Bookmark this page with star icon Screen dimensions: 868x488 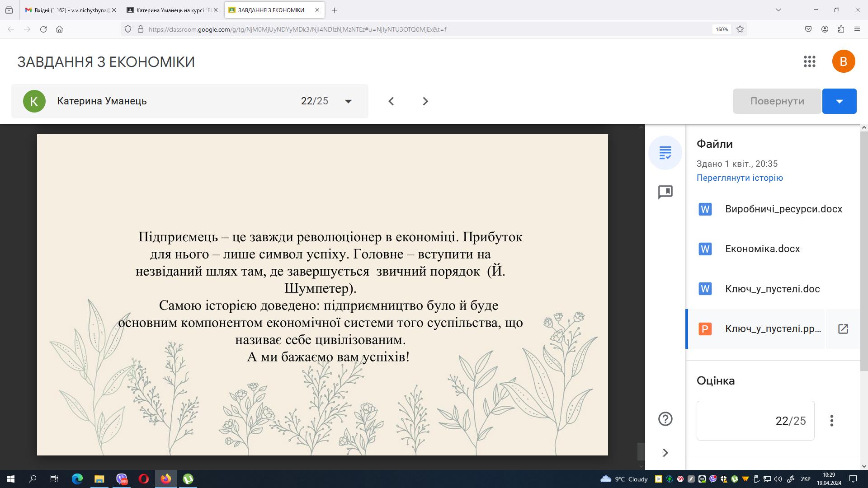740,29
